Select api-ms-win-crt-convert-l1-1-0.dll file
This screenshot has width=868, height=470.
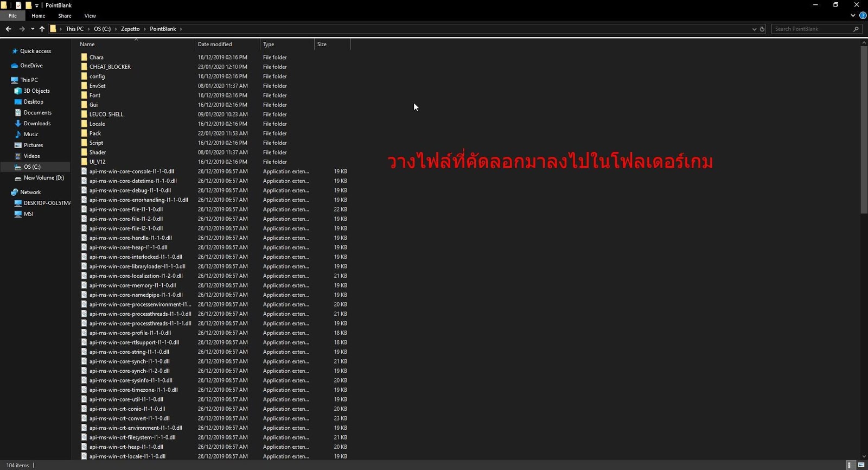pos(130,418)
